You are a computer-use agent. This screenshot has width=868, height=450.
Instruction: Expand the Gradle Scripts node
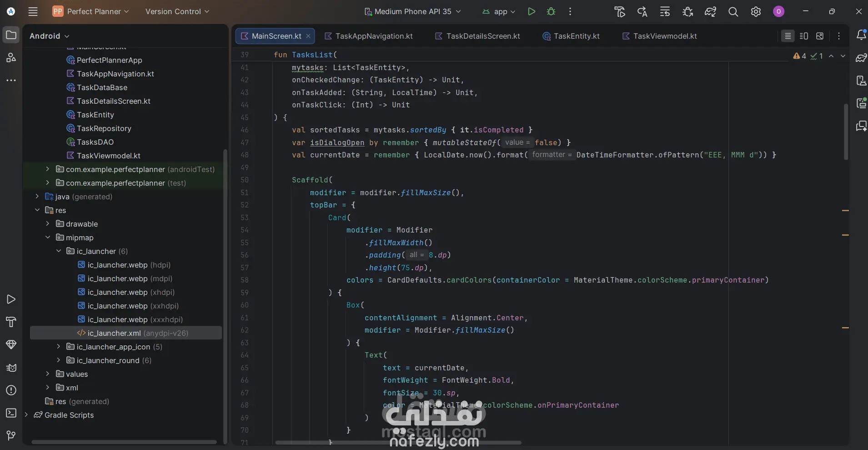pyautogui.click(x=26, y=415)
